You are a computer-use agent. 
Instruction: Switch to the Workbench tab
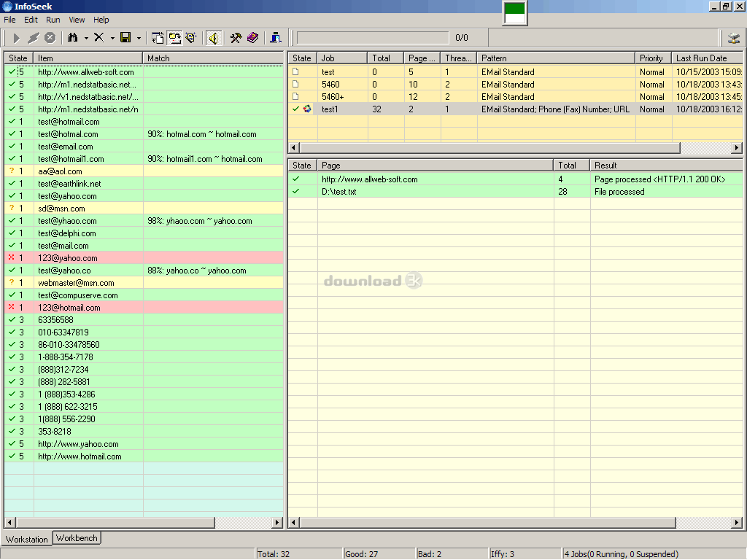(77, 538)
